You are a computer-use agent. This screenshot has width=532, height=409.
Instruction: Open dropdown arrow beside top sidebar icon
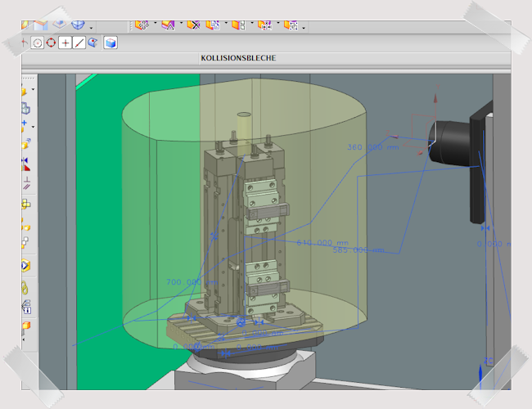34,89
